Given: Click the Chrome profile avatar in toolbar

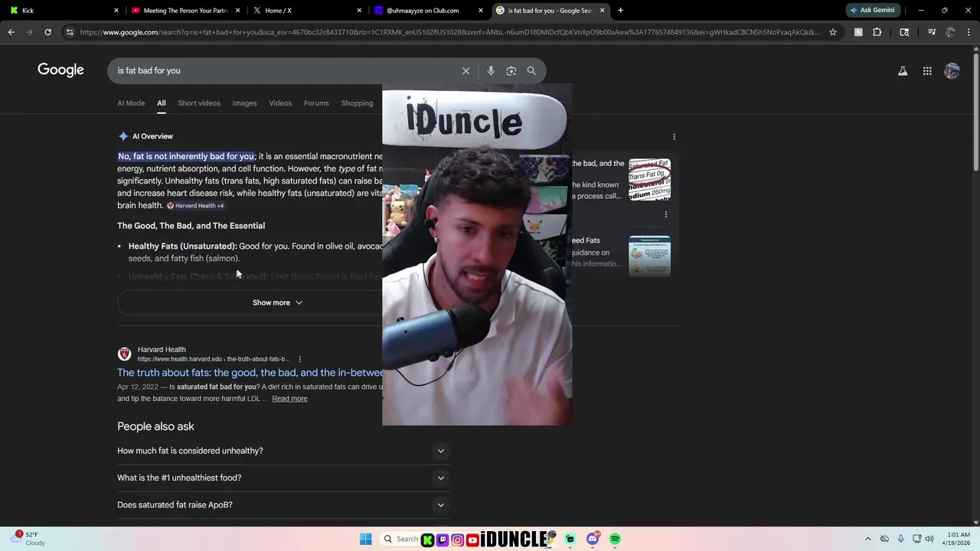Looking at the screenshot, I should [950, 32].
